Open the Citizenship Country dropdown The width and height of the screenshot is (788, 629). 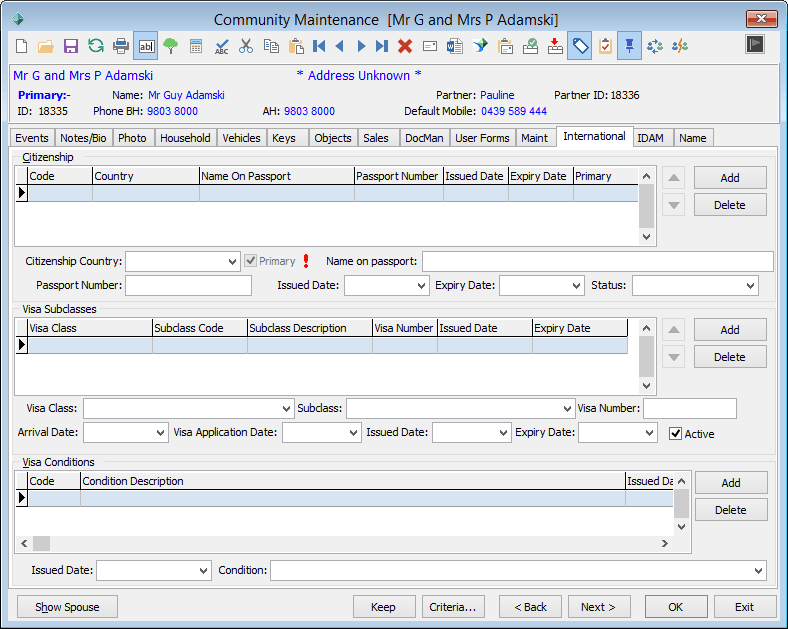pos(232,261)
